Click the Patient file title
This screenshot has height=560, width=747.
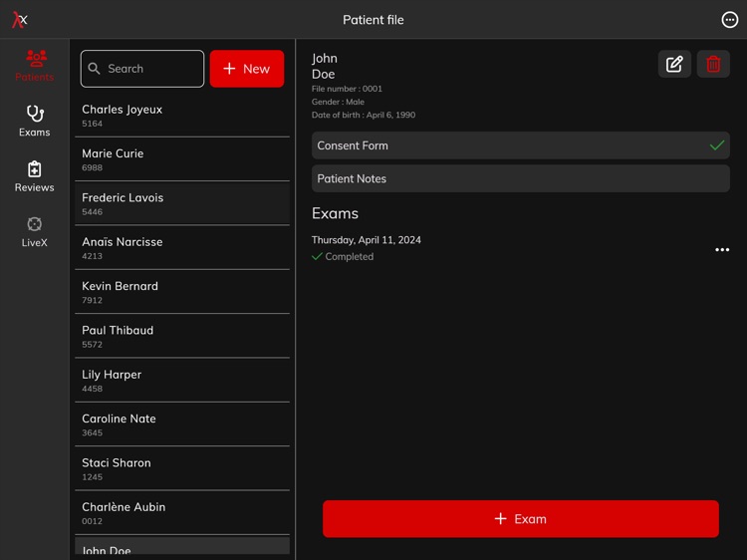tap(373, 20)
